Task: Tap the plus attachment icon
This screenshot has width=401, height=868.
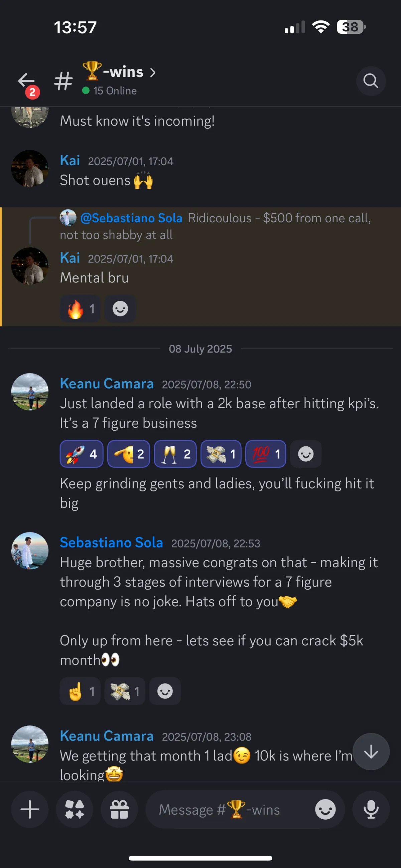Action: tap(30, 809)
